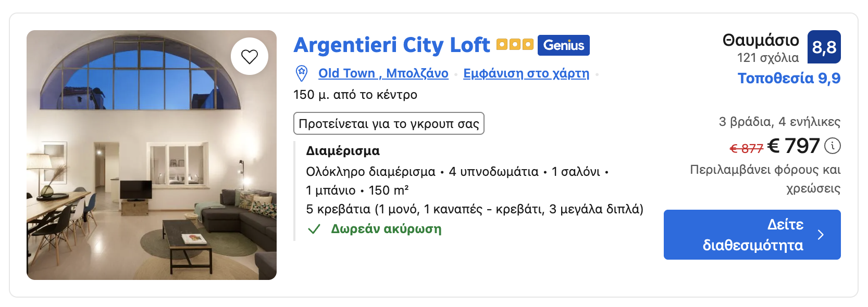Click the apartment photo thumbnail

coord(151,155)
